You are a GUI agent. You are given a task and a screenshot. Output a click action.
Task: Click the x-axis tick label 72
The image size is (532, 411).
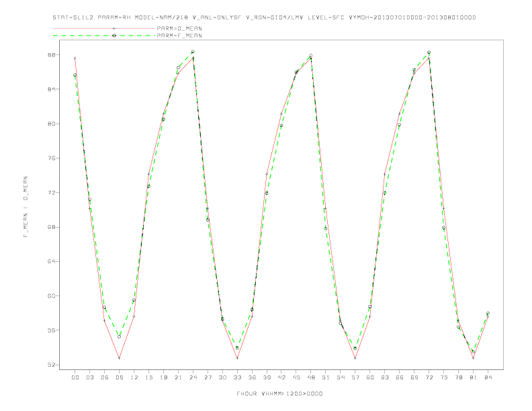[x=429, y=377]
